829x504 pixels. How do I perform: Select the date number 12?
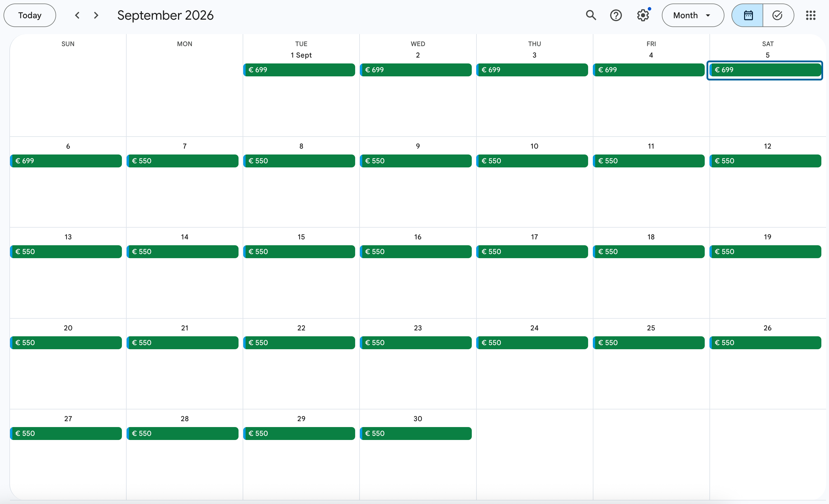click(767, 146)
